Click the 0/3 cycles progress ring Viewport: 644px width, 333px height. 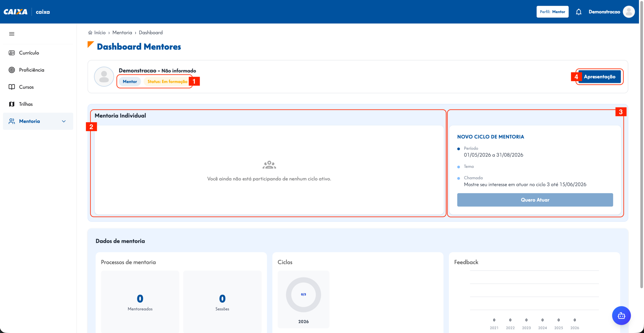(x=303, y=295)
